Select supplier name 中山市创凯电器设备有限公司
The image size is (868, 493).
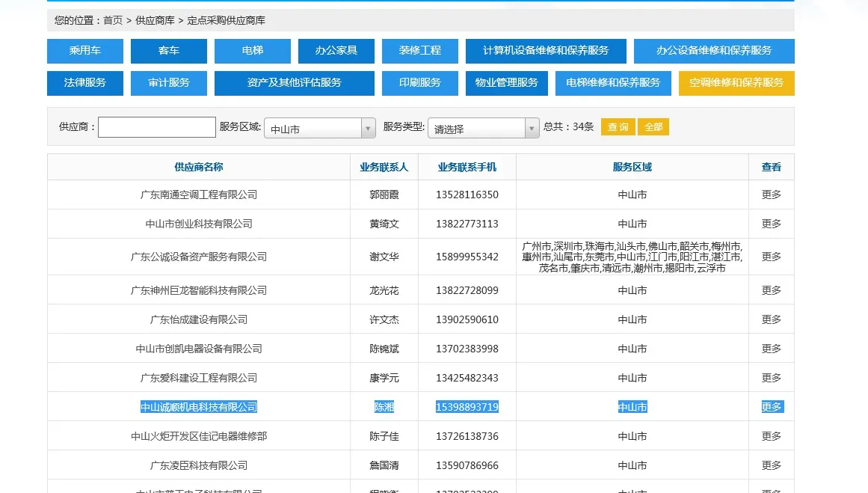point(199,349)
